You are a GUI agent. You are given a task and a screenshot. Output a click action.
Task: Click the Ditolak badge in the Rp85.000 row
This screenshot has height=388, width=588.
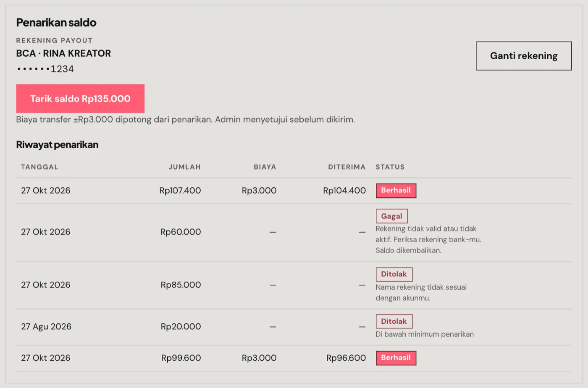(x=394, y=274)
